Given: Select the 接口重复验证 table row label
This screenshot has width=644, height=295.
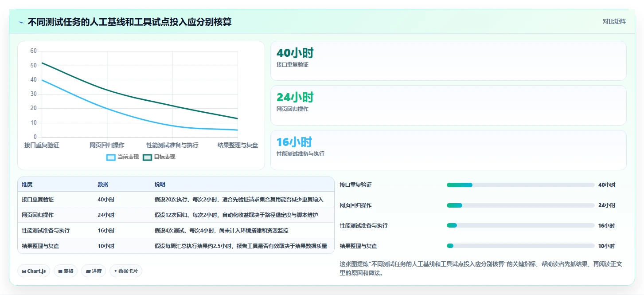Looking at the screenshot, I should (38, 200).
